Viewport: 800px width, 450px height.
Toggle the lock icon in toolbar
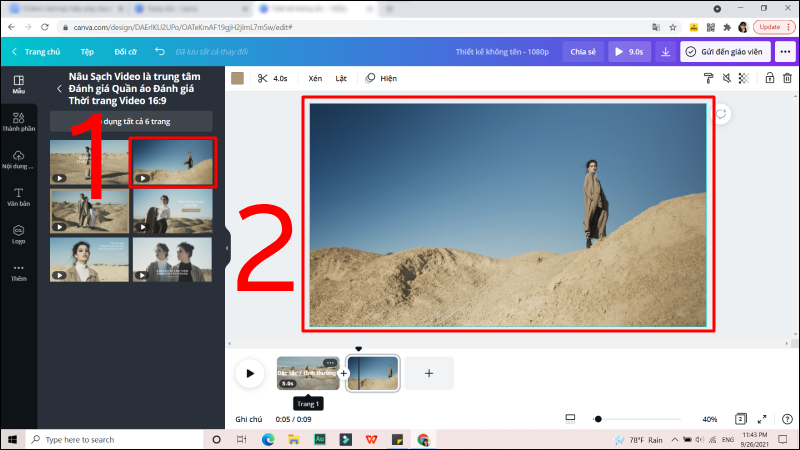(769, 78)
